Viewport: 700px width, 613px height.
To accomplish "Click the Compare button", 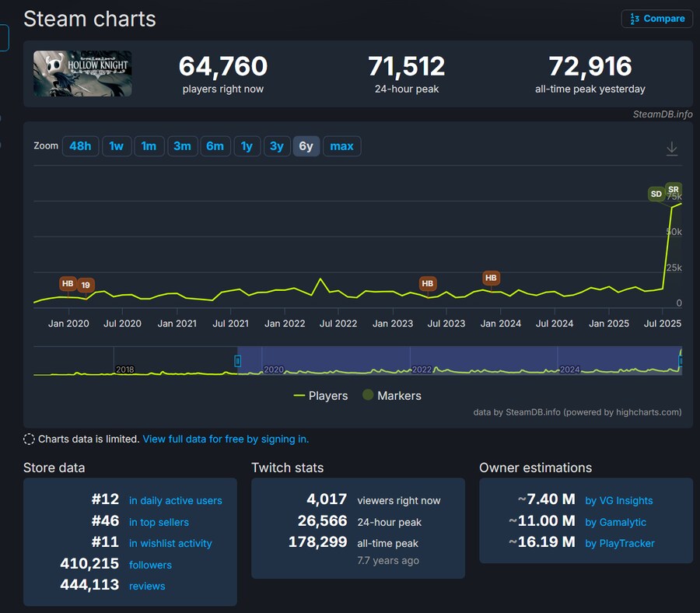I will [656, 19].
